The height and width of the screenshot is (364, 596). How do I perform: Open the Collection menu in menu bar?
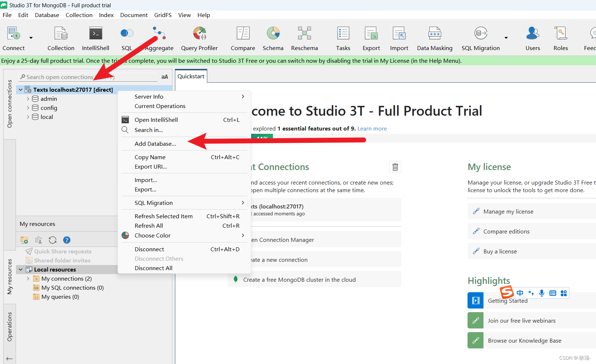[79, 15]
